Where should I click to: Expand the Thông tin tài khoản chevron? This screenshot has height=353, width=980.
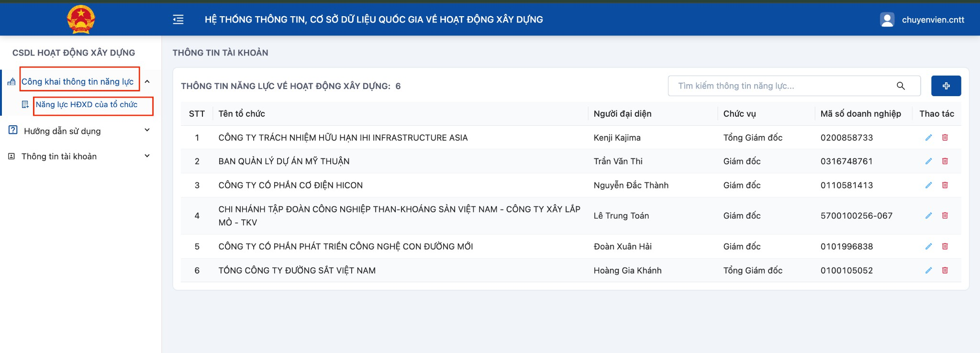click(x=147, y=156)
